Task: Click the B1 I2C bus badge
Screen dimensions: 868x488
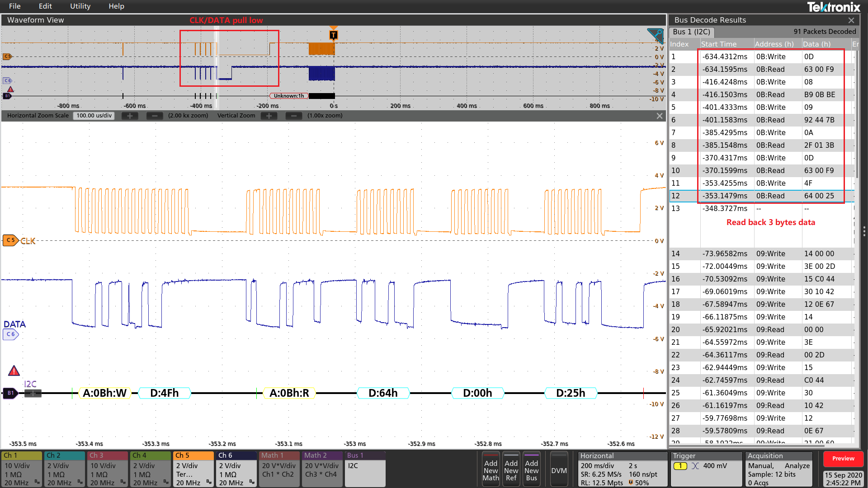Action: (x=10, y=393)
